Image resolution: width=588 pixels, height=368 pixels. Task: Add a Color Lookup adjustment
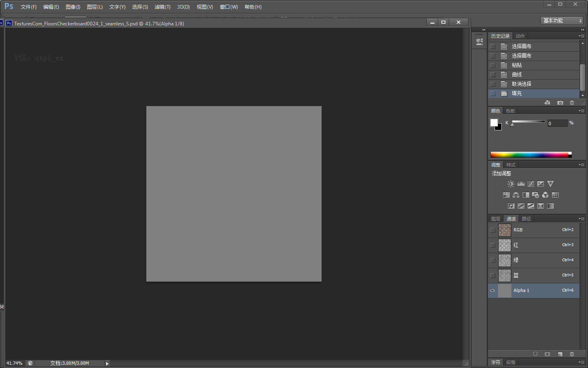(x=555, y=195)
